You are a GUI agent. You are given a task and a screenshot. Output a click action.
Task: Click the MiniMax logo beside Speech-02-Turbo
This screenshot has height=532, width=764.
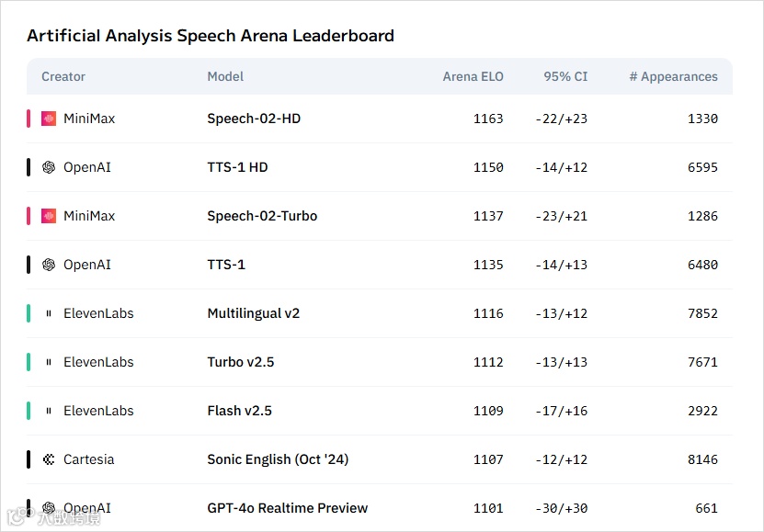(49, 216)
